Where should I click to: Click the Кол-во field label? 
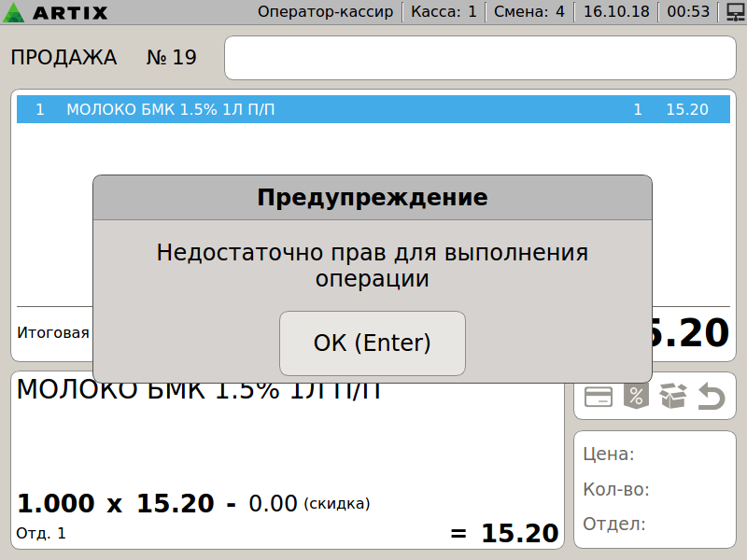point(615,489)
